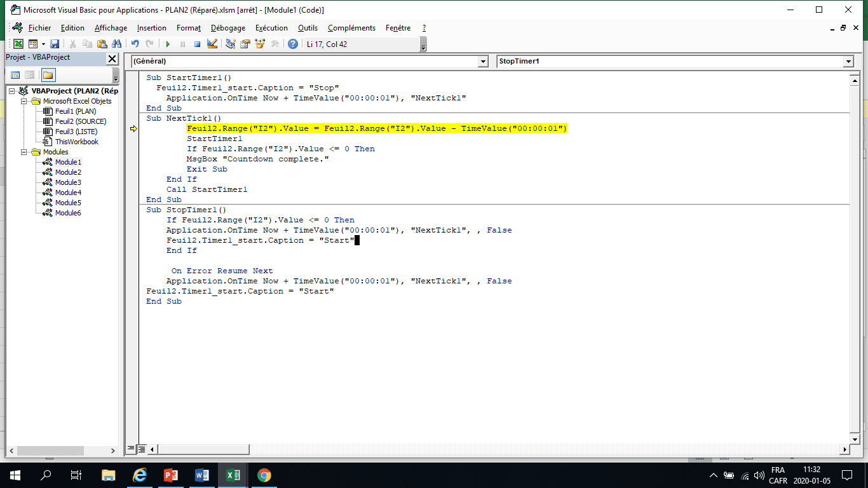
Task: Switch to full module view at bottom-left
Action: click(x=142, y=449)
